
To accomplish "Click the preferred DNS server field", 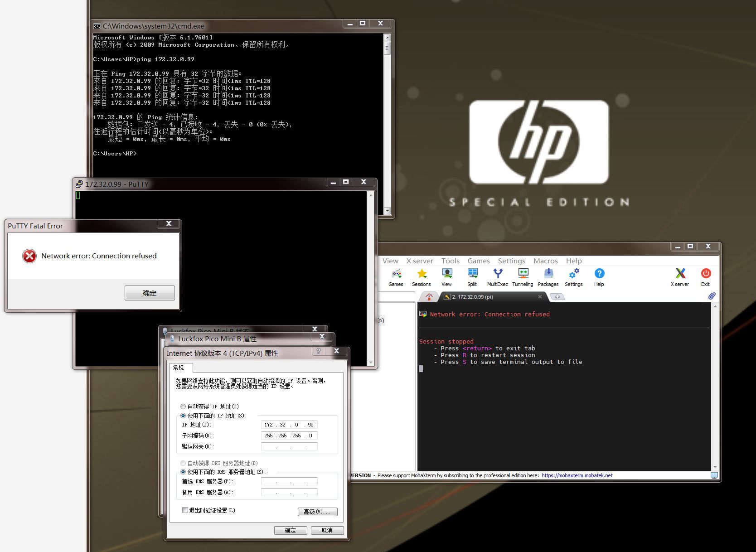I will (289, 481).
